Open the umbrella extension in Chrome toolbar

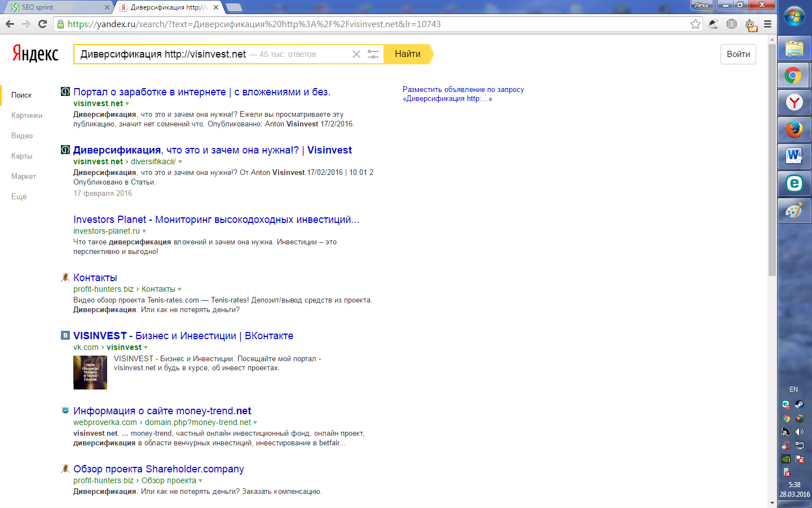point(713,24)
